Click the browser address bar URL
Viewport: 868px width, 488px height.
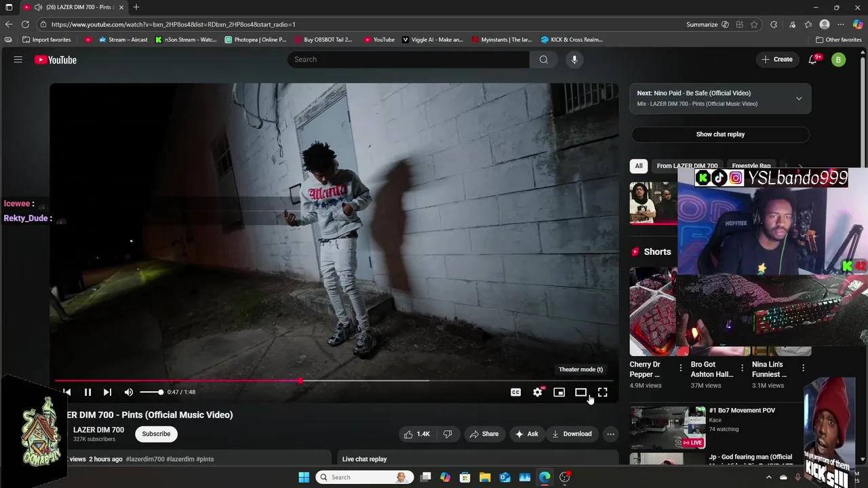point(173,24)
